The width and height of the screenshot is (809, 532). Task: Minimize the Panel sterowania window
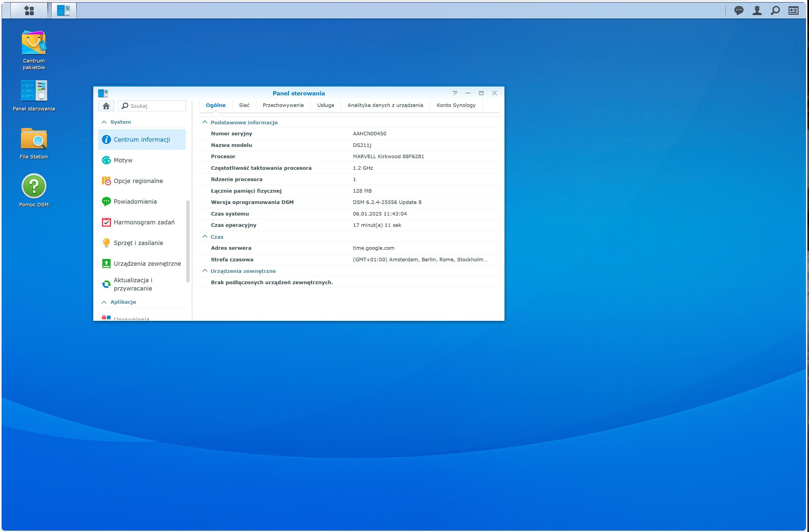point(468,93)
